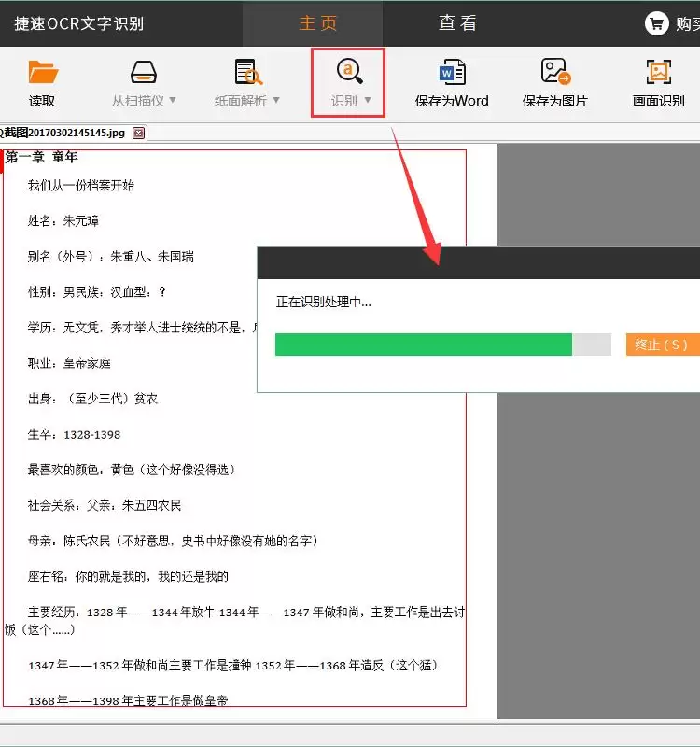Click the dark progress dialog title bar
Viewport: 700px width, 747px height.
tap(479, 262)
